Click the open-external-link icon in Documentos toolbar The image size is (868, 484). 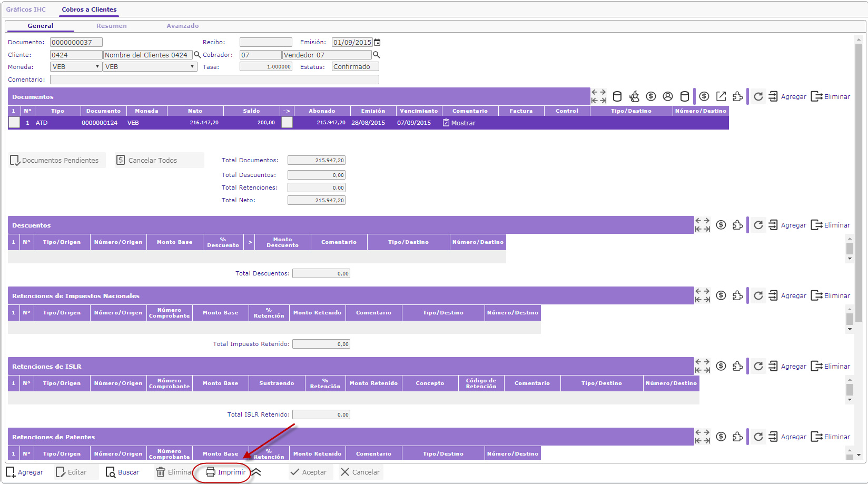(x=721, y=96)
